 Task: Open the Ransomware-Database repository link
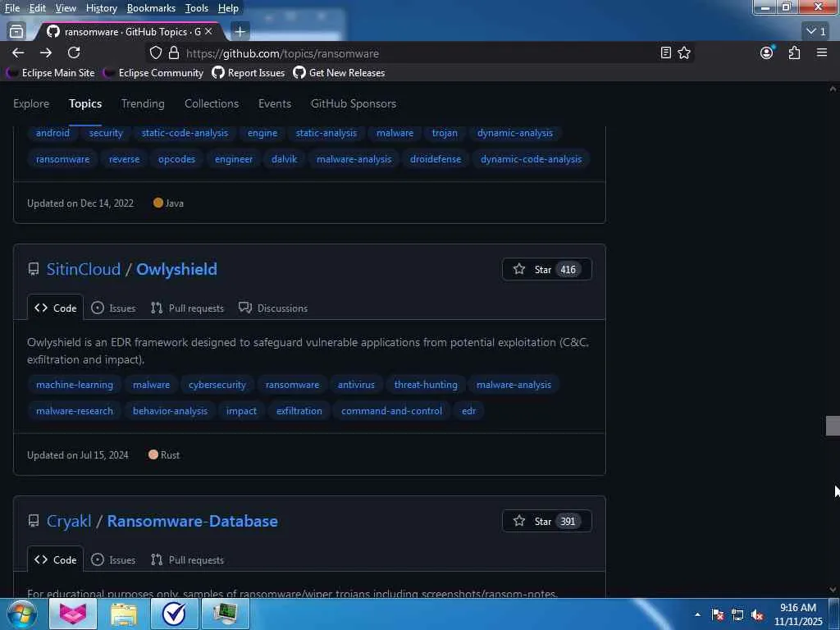point(192,521)
